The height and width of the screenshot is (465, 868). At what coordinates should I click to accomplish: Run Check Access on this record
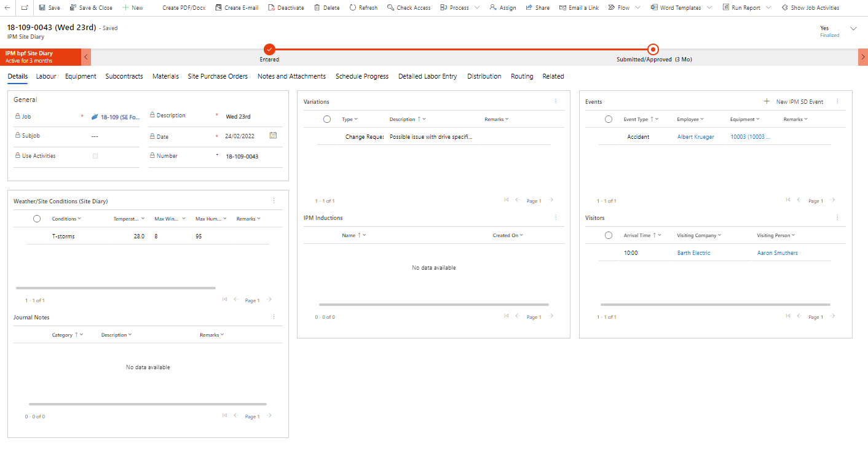tap(409, 7)
